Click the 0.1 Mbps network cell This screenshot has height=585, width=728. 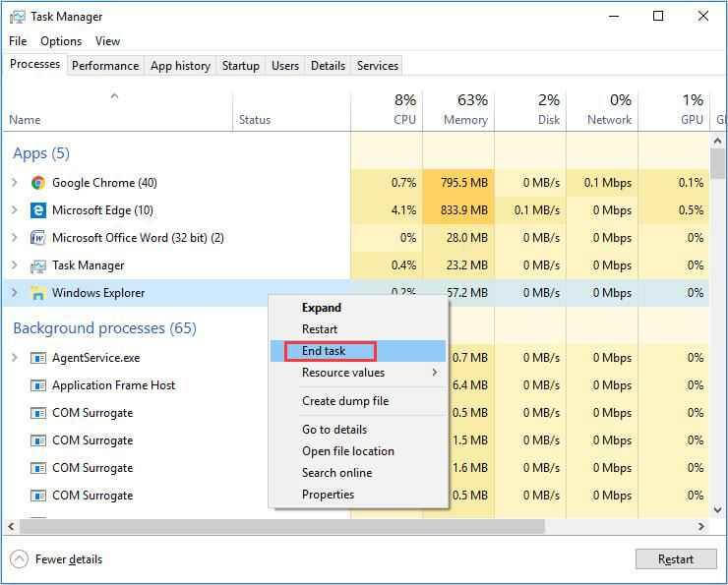(x=602, y=183)
